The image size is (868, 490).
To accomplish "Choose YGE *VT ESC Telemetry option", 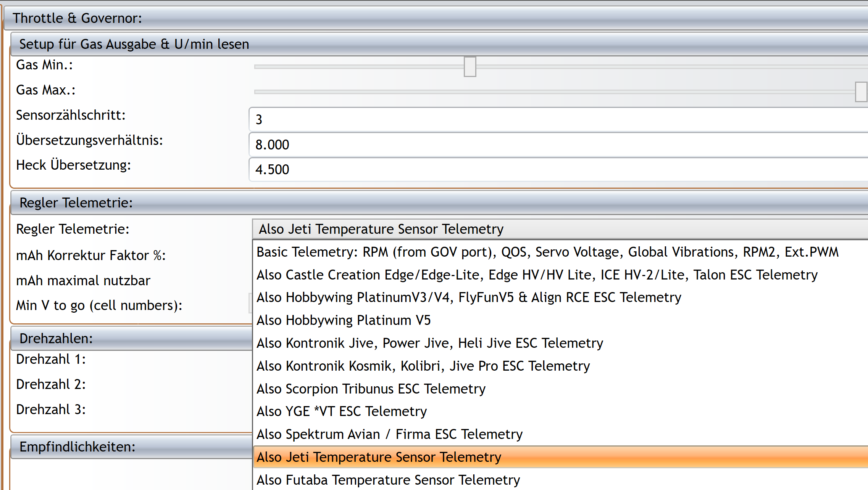I will pos(341,411).
